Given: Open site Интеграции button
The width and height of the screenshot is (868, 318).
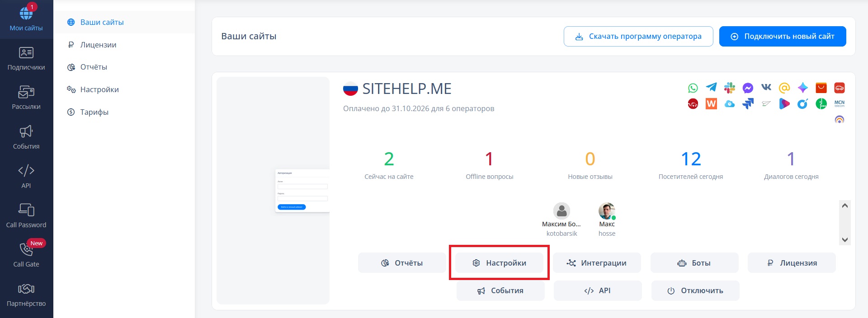Looking at the screenshot, I should click(x=597, y=263).
